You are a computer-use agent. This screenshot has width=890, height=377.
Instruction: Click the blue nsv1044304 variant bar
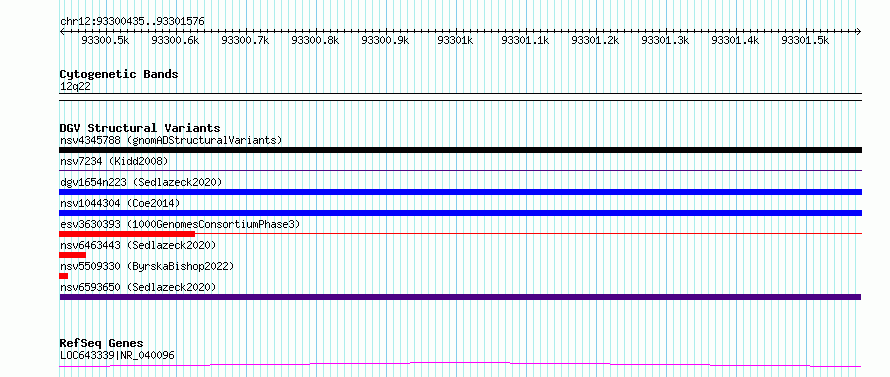coord(460,213)
